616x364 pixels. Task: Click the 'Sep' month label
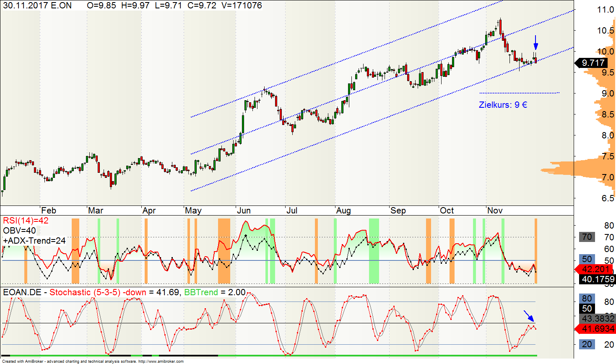(x=398, y=211)
